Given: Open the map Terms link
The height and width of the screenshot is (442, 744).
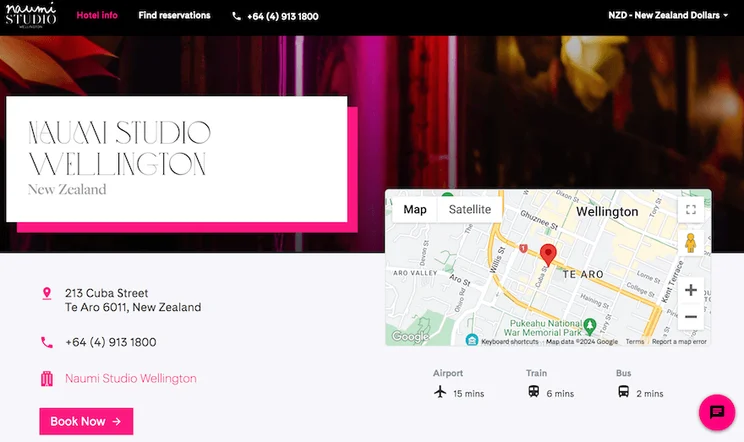Looking at the screenshot, I should pos(634,341).
